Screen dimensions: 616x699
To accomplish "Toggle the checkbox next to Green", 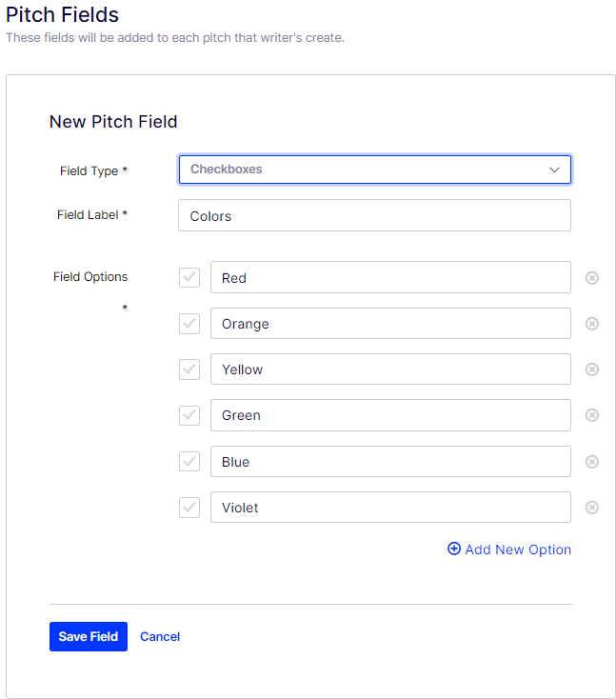I will click(x=189, y=415).
